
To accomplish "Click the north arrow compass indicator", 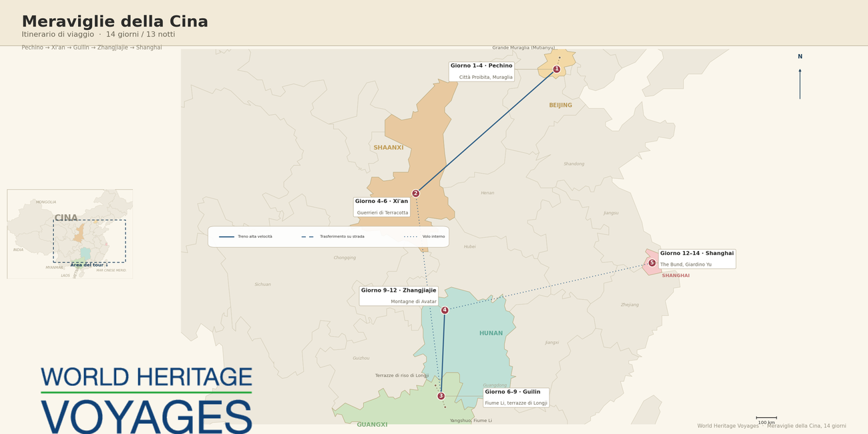I will pos(800,76).
